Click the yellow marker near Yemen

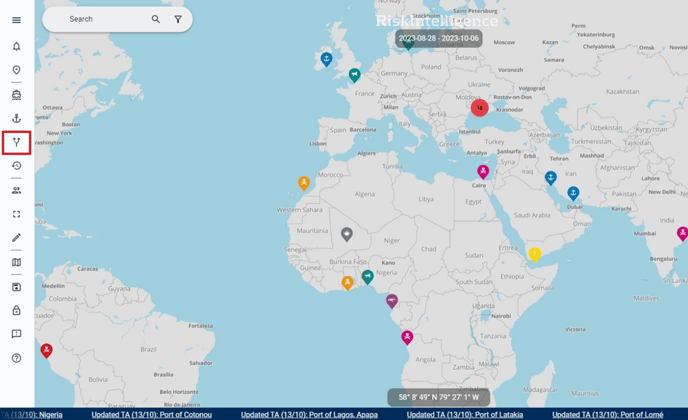pos(534,255)
